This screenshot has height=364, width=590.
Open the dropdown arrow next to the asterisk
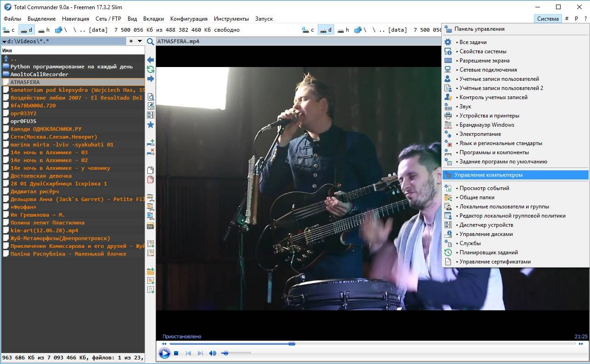point(140,41)
